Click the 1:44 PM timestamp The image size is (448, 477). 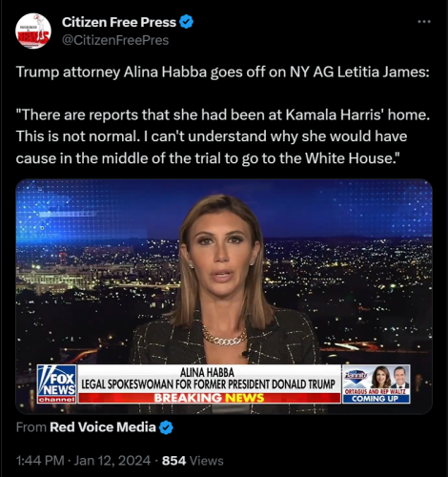[x=40, y=461]
